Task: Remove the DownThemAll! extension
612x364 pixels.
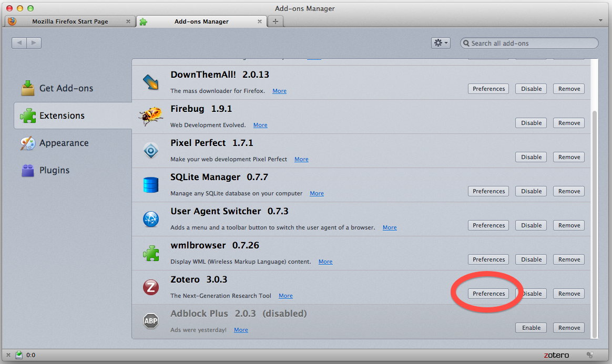Action: click(x=569, y=89)
